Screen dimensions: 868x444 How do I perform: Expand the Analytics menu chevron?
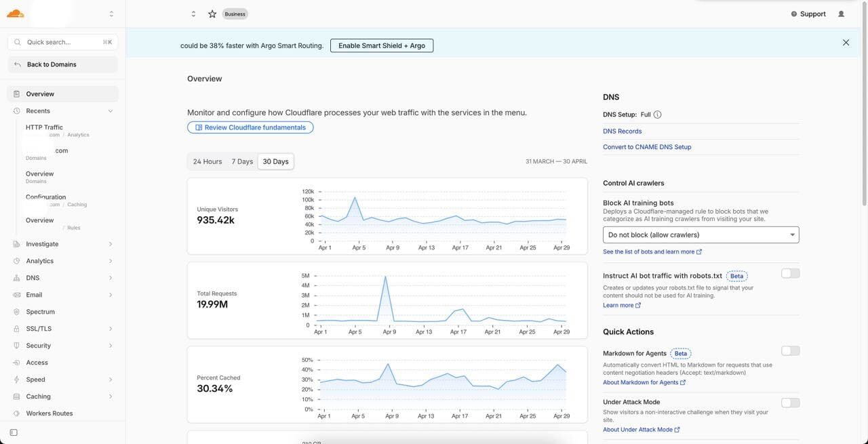coord(111,261)
